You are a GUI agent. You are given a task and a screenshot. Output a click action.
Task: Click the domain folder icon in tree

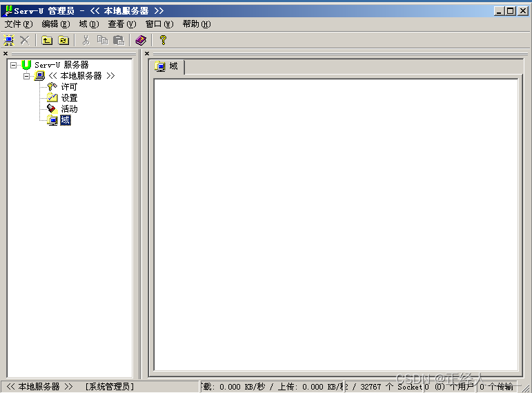pos(52,120)
